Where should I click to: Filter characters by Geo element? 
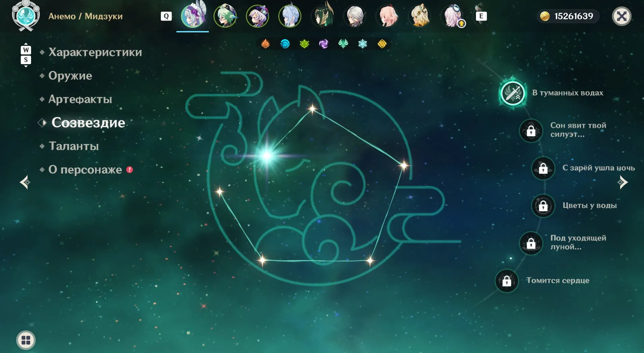pos(382,44)
